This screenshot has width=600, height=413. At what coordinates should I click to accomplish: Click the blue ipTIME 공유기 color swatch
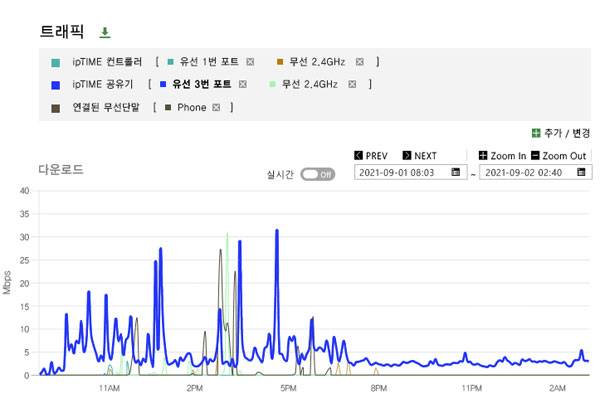click(x=55, y=85)
